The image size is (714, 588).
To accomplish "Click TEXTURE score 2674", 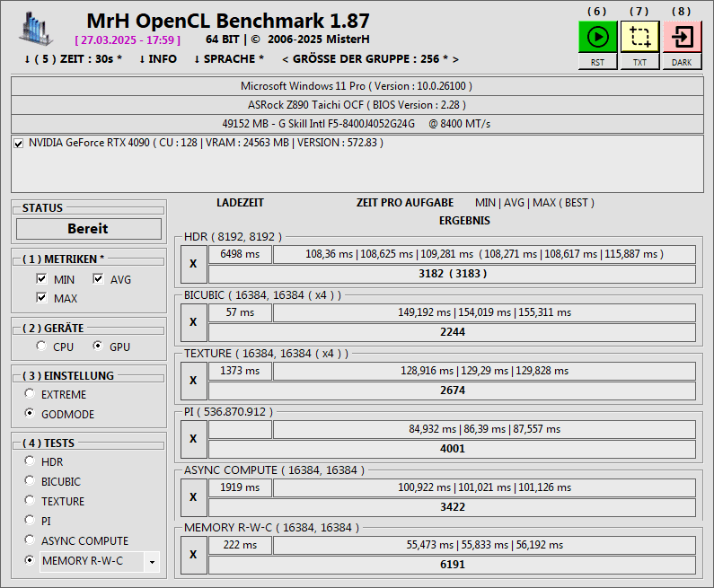I will [452, 391].
